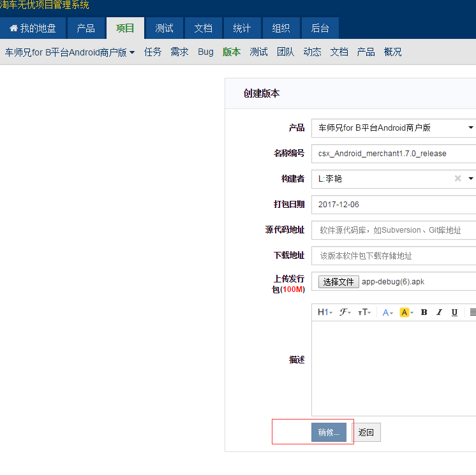
Task: Clear the builder selection with X icon
Action: [x=457, y=179]
